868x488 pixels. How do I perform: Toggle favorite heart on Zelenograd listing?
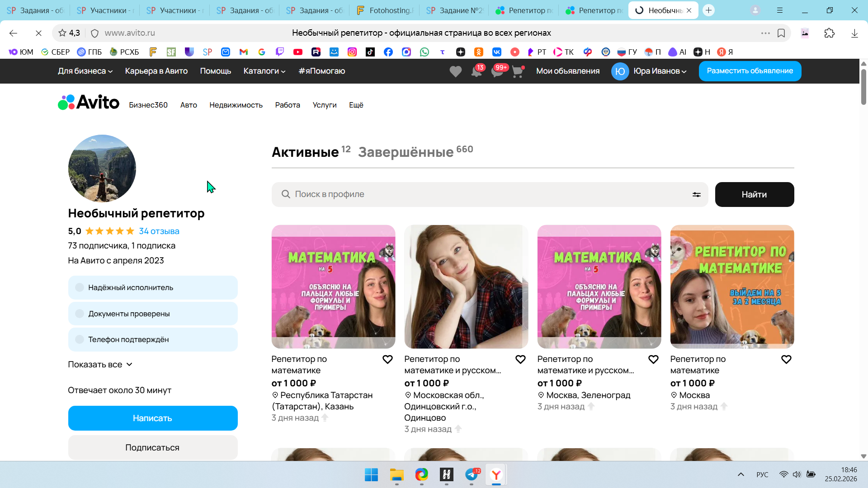(653, 359)
